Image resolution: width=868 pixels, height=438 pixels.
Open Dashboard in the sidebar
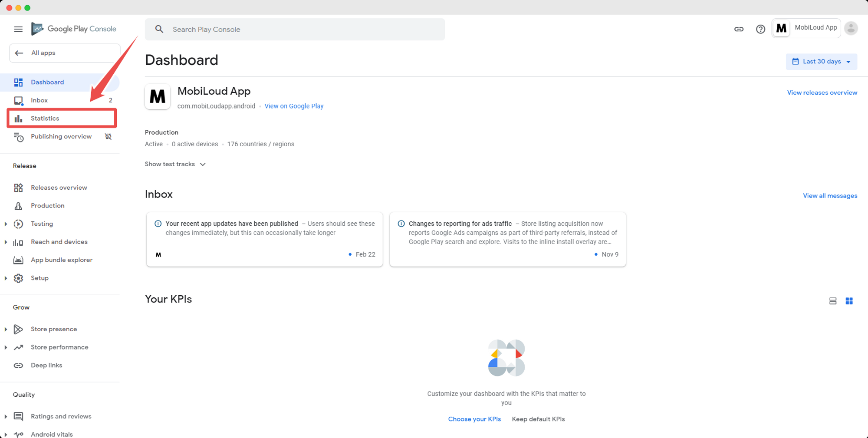pos(60,82)
